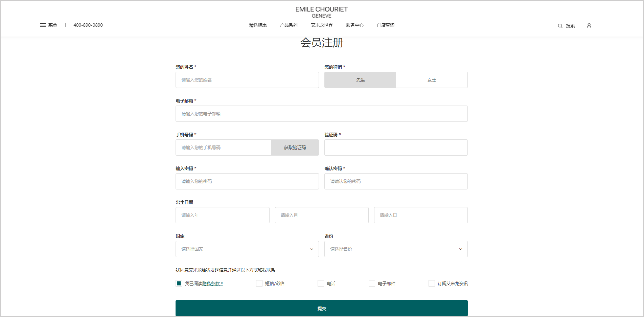Open the hamburger menu icon
644x317 pixels.
(43, 25)
